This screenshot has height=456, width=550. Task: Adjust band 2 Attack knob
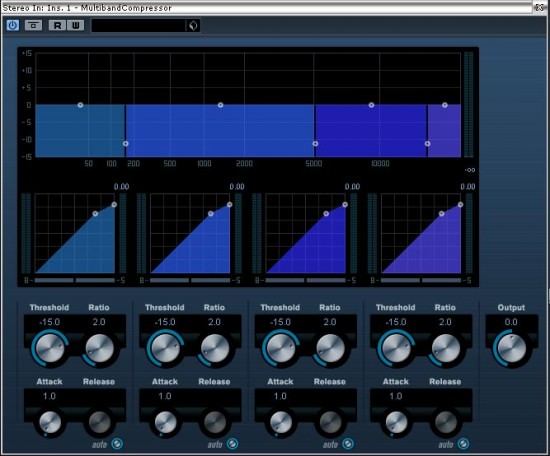pyautogui.click(x=165, y=422)
